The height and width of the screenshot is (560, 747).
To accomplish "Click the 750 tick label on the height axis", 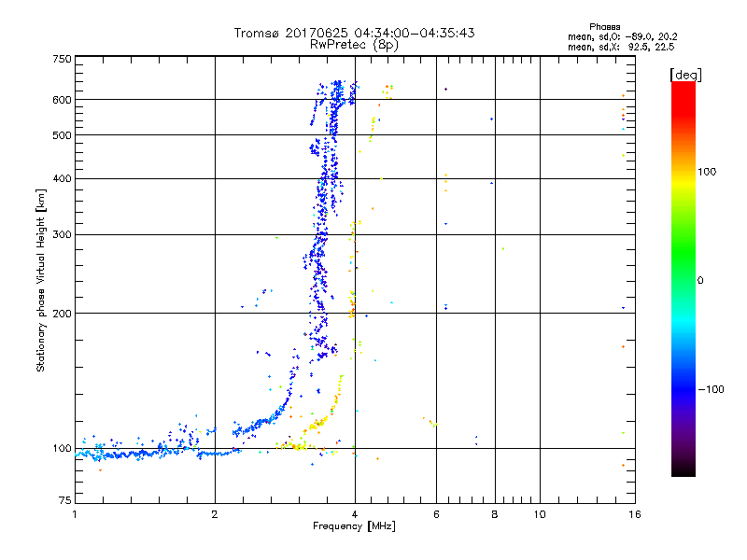I will pyautogui.click(x=62, y=59).
